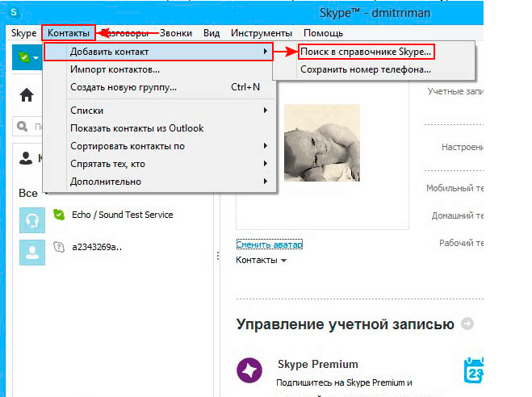Click a2343269a.. unknown status icon
Image resolution: width=532 pixels, height=397 pixels.
click(x=59, y=247)
